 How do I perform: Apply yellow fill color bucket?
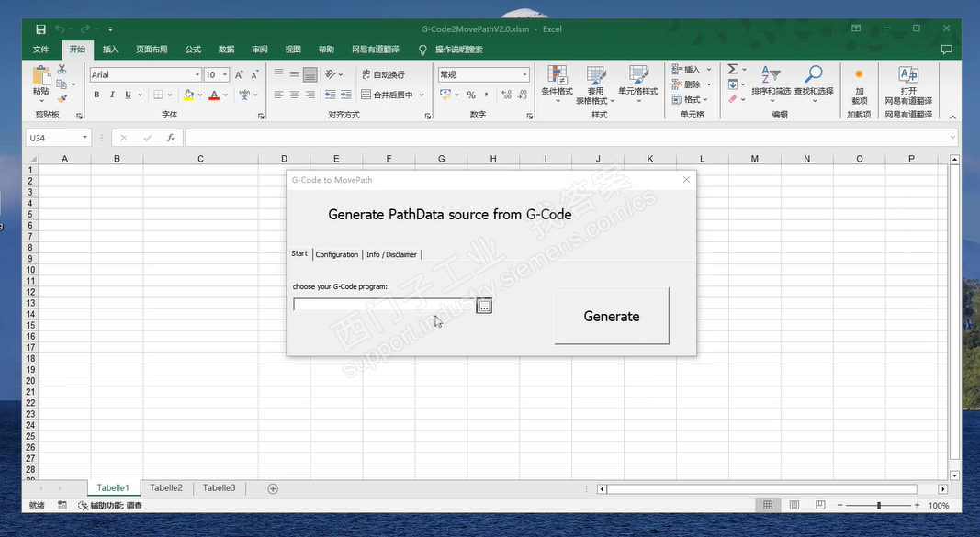(x=188, y=95)
